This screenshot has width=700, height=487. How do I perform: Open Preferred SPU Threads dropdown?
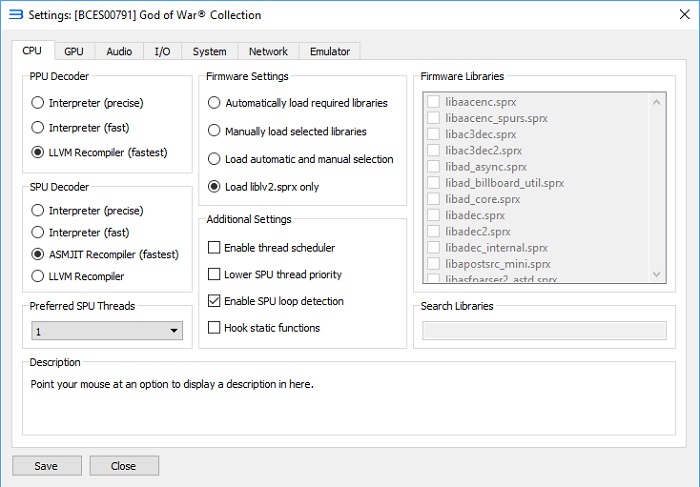(106, 331)
